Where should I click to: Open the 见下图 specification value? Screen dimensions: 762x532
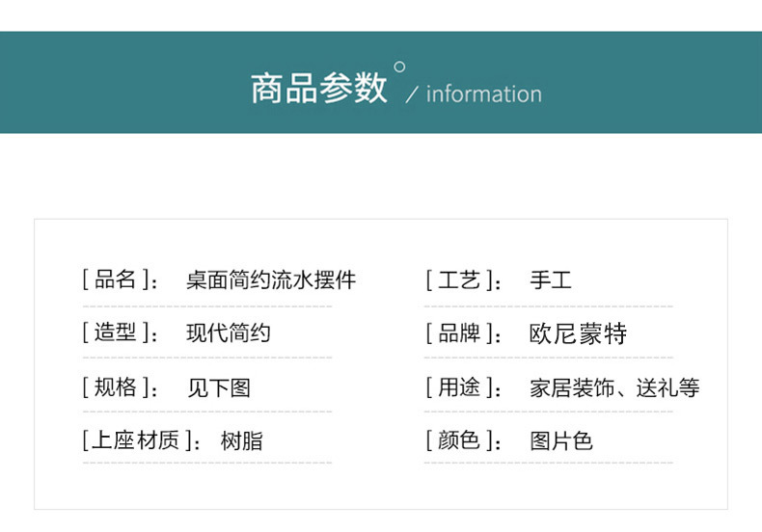click(219, 387)
